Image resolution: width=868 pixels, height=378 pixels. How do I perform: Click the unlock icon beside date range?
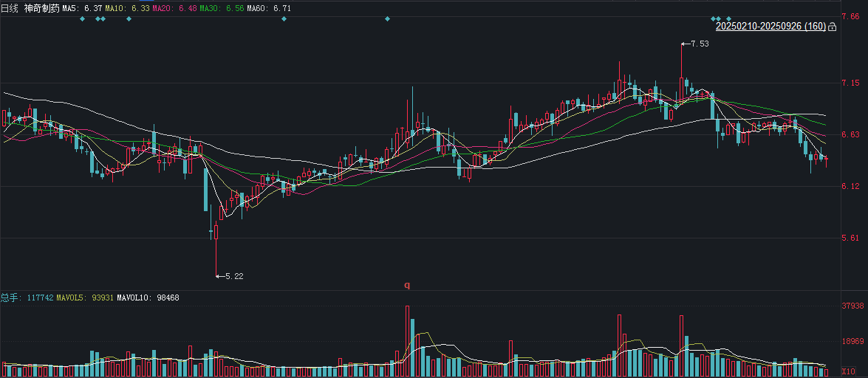833,27
